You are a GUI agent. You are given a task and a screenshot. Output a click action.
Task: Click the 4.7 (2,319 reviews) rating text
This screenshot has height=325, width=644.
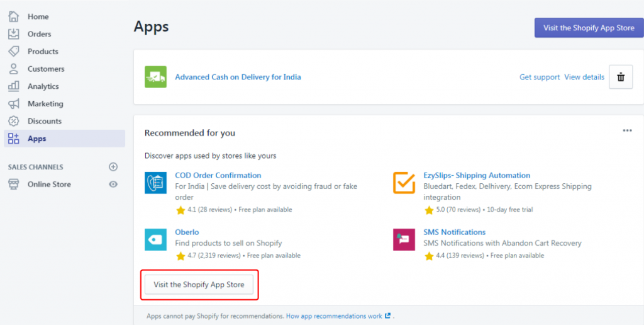(214, 256)
